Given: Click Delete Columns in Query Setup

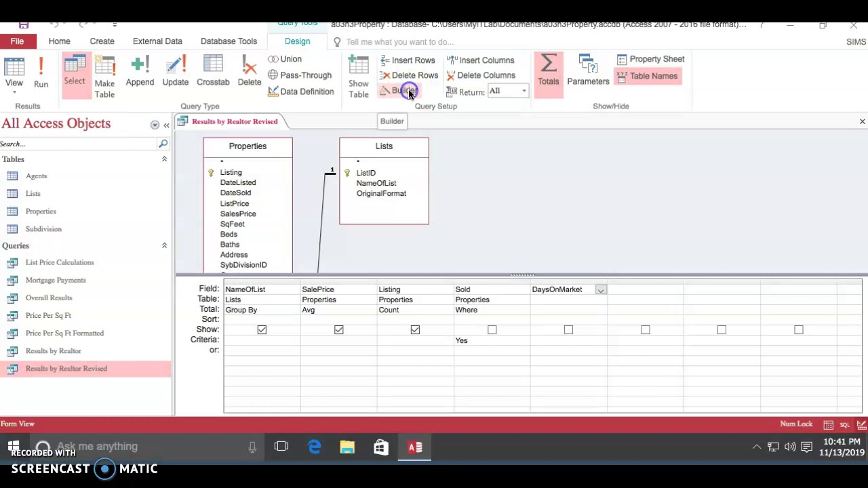Looking at the screenshot, I should [x=481, y=75].
